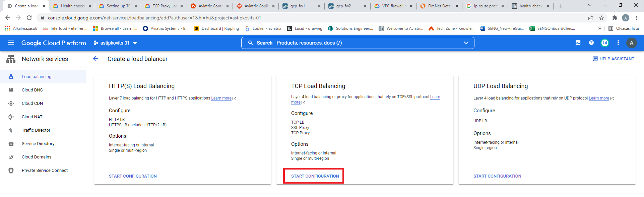
Task: Open the notifications badge showing 14
Action: pyautogui.click(x=605, y=43)
